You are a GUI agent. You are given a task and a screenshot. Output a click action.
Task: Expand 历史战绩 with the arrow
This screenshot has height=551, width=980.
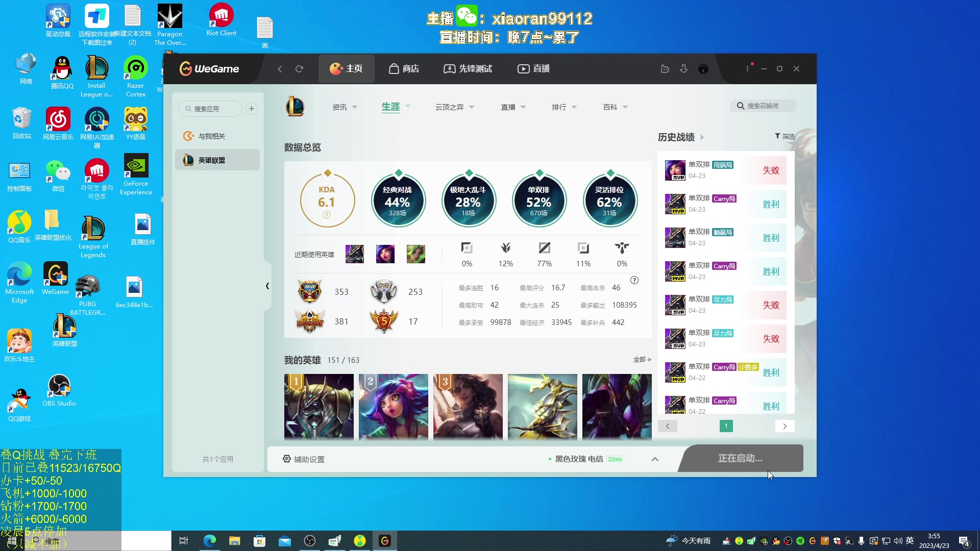702,137
